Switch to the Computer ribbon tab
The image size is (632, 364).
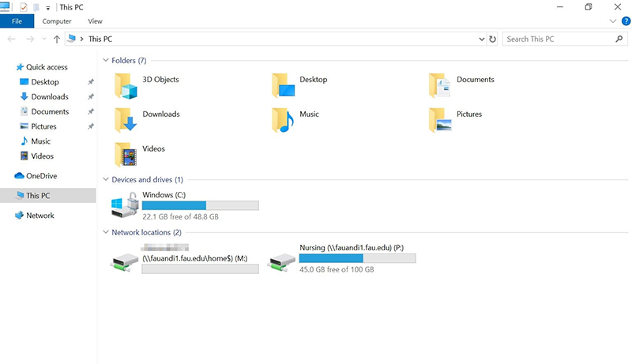[x=57, y=21]
